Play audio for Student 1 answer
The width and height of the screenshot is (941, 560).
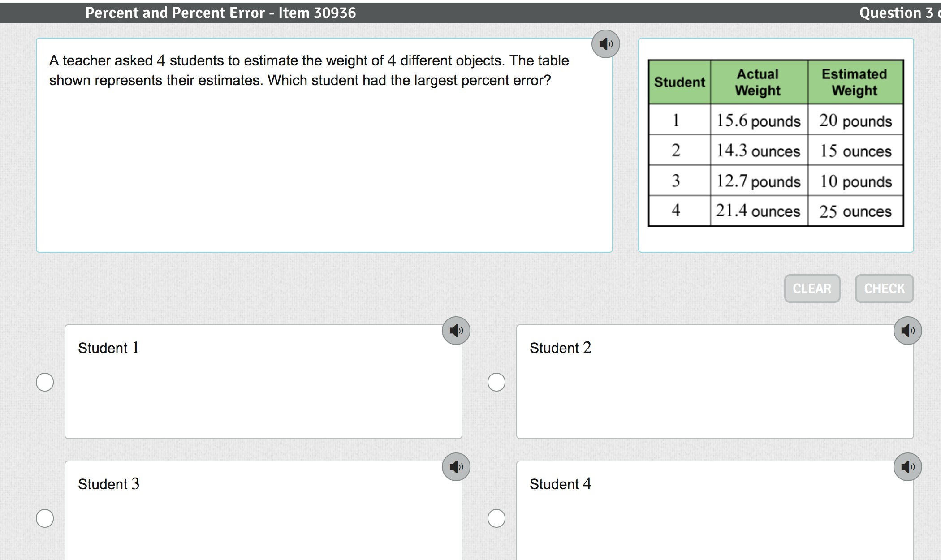pos(456,331)
